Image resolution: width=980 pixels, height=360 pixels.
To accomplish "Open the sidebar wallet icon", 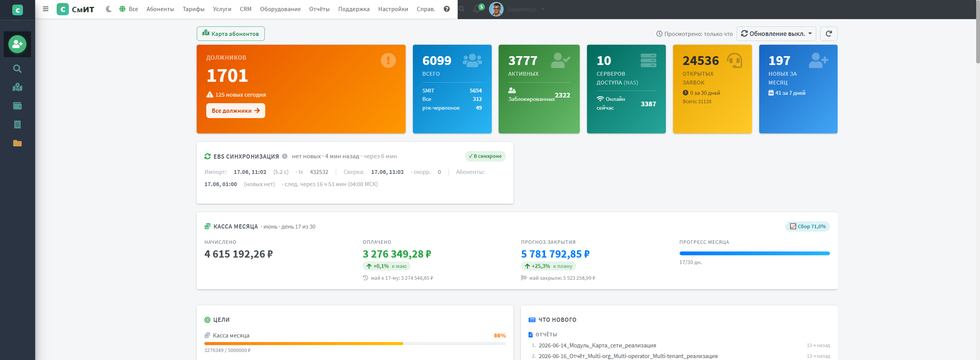I will [17, 106].
